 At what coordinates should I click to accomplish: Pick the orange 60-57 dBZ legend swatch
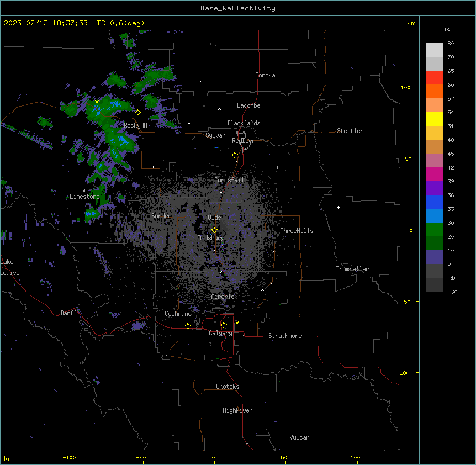coord(434,91)
